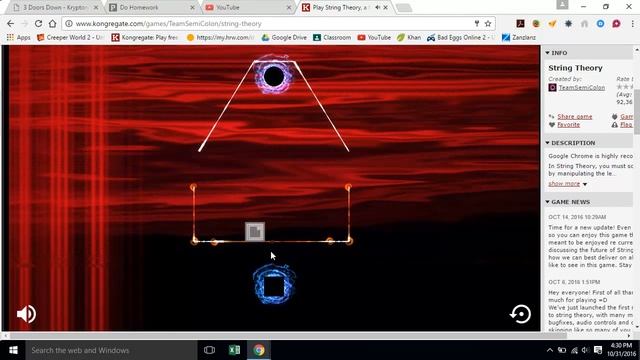Open a new browser tab
The height and width of the screenshot is (360, 640).
click(x=404, y=8)
